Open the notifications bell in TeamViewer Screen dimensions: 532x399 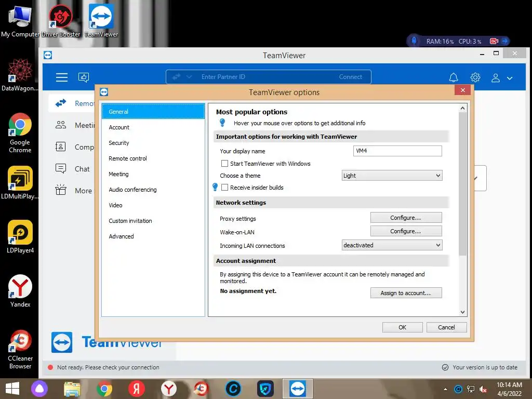tap(453, 78)
